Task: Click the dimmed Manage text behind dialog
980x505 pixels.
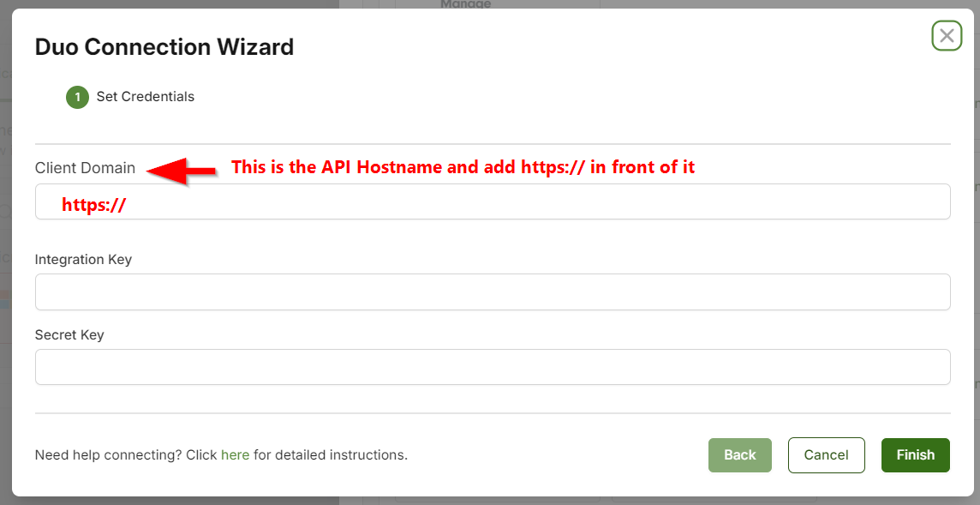Action: [x=466, y=4]
